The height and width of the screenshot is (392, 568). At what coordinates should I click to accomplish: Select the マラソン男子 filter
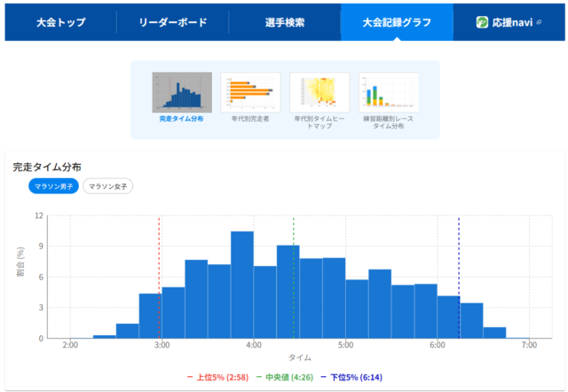[x=53, y=186]
